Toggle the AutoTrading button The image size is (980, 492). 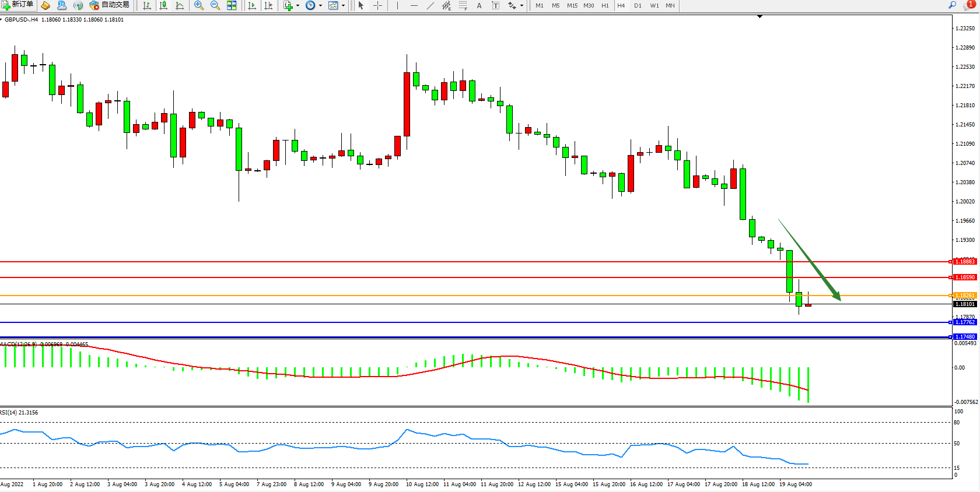110,5
